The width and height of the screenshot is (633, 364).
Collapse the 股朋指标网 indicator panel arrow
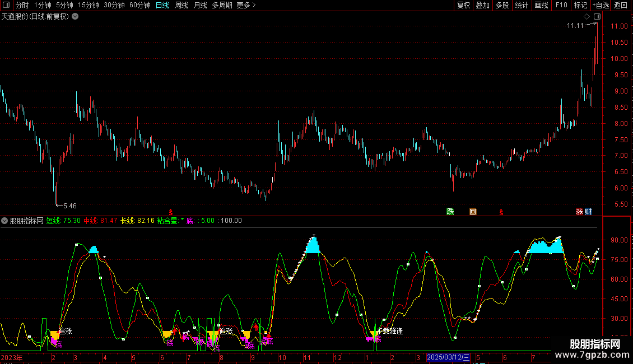[5, 221]
